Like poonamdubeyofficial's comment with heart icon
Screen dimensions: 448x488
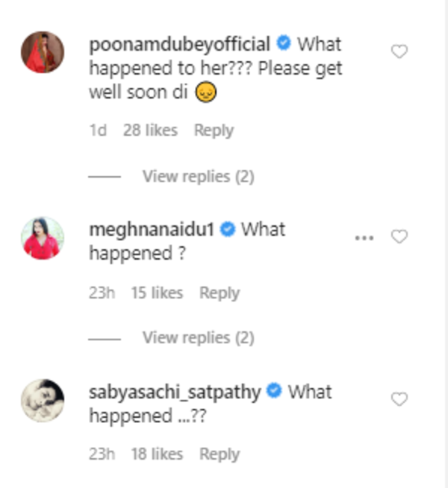click(x=399, y=51)
